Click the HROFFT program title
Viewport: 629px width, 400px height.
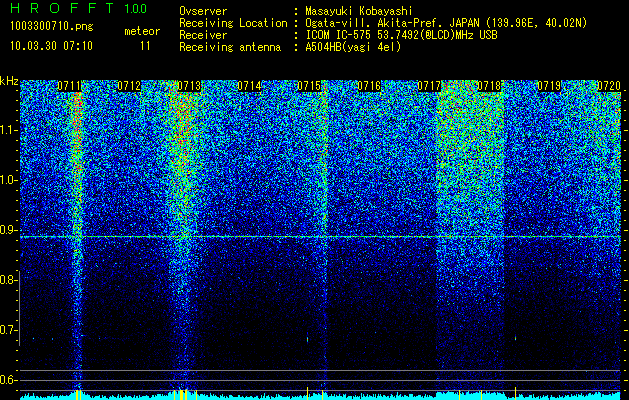pos(63,8)
